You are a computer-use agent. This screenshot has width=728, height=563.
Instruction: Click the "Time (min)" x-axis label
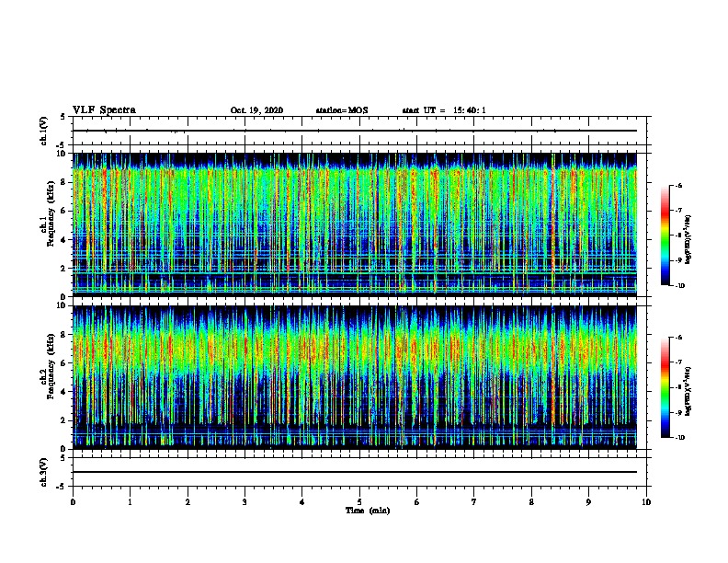click(x=368, y=511)
